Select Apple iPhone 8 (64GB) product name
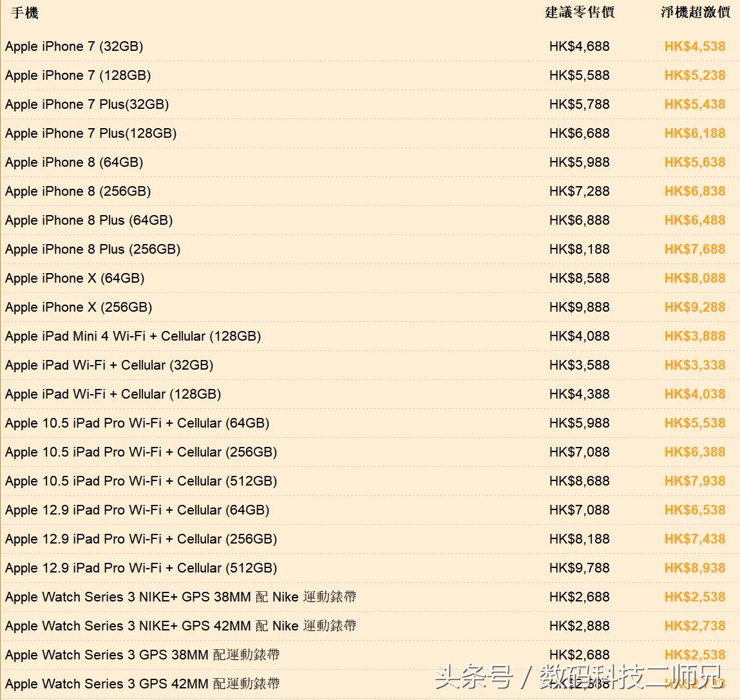This screenshot has height=700, width=740. (x=74, y=162)
